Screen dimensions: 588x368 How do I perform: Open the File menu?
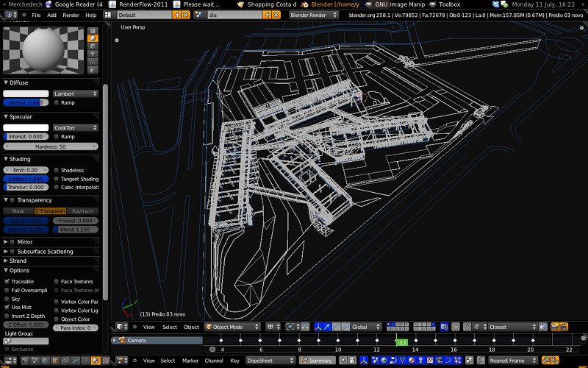[36, 15]
